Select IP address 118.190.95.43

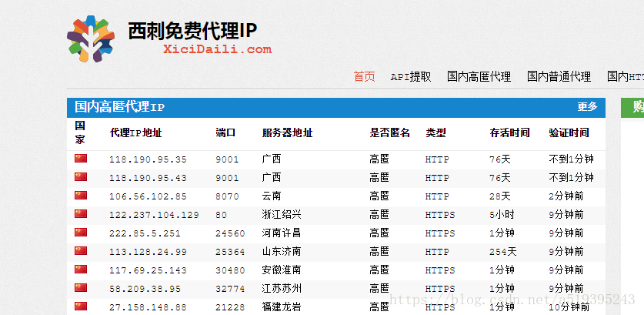pos(148,178)
